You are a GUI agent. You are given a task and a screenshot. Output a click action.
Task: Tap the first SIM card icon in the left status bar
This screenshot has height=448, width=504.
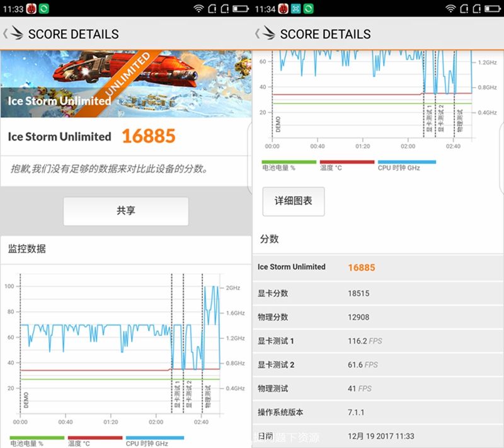tap(212, 9)
